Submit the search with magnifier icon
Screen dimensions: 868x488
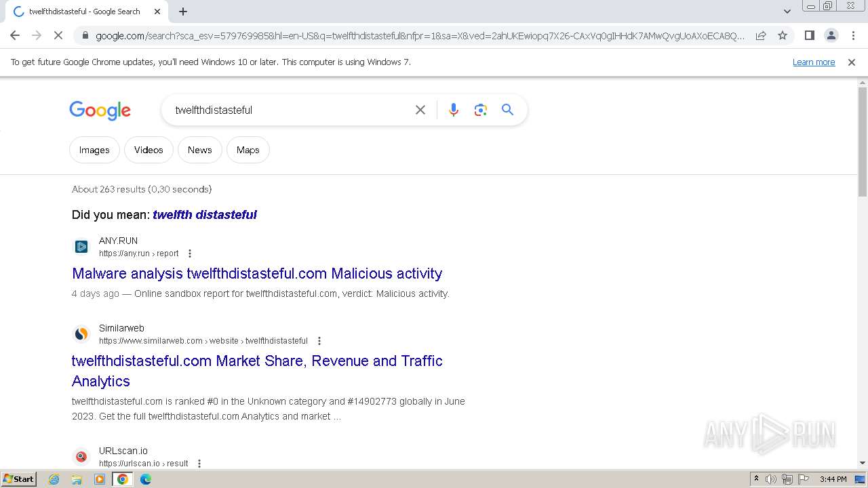click(507, 110)
